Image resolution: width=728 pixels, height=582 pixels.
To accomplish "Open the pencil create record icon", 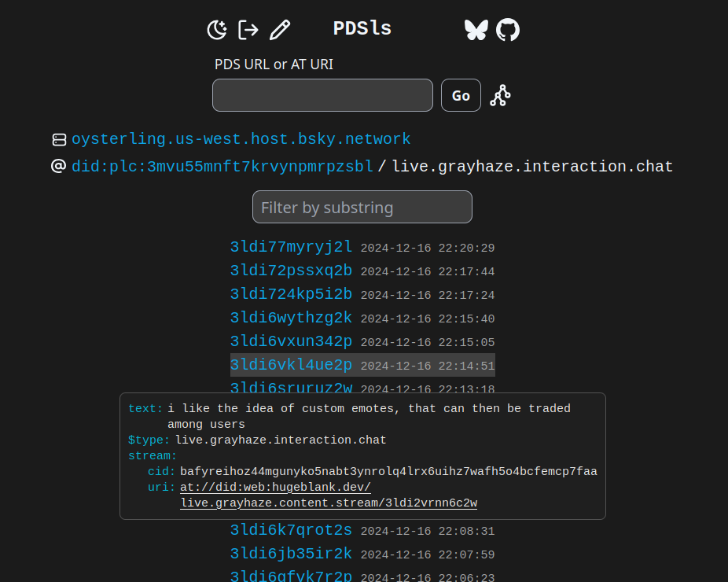I will [x=280, y=30].
